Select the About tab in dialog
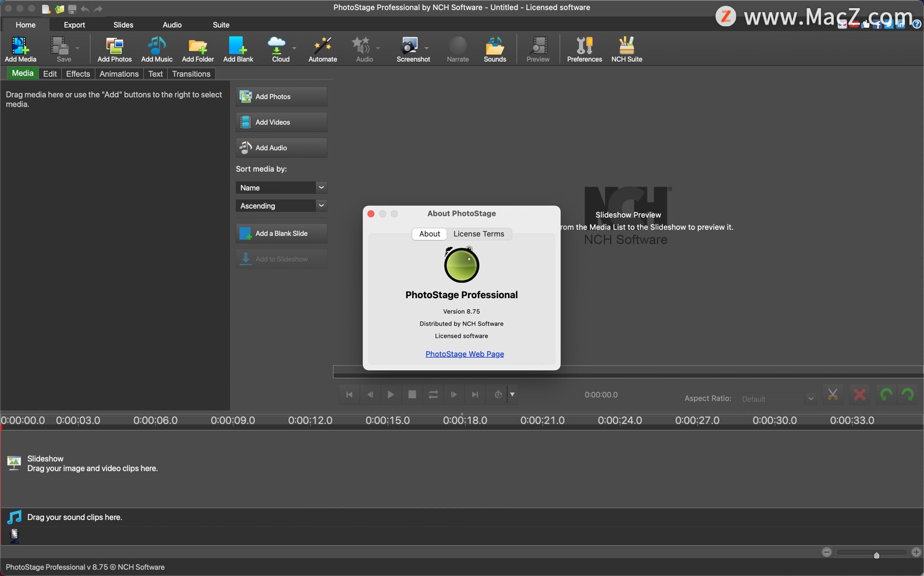 click(x=430, y=234)
